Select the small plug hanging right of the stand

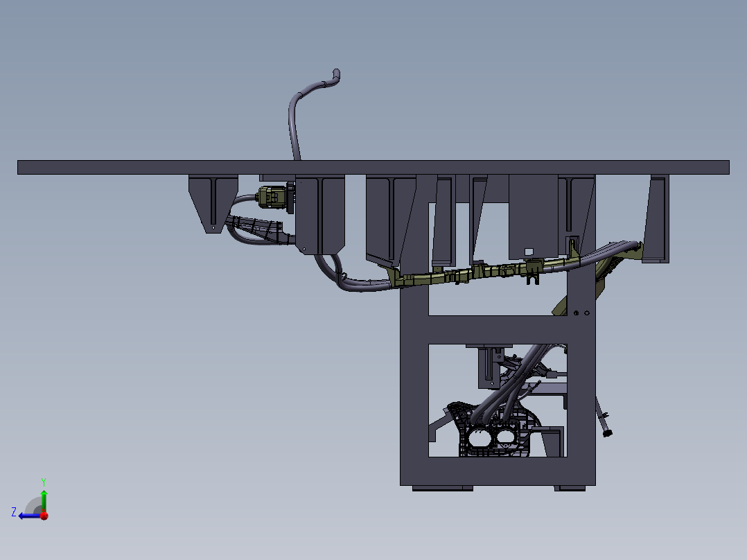tap(607, 432)
